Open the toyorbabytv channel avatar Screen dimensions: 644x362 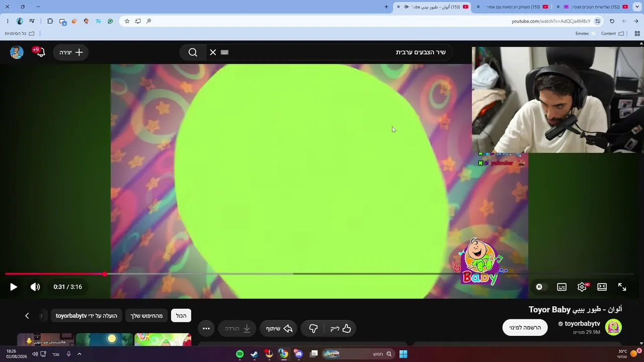pyautogui.click(x=613, y=327)
